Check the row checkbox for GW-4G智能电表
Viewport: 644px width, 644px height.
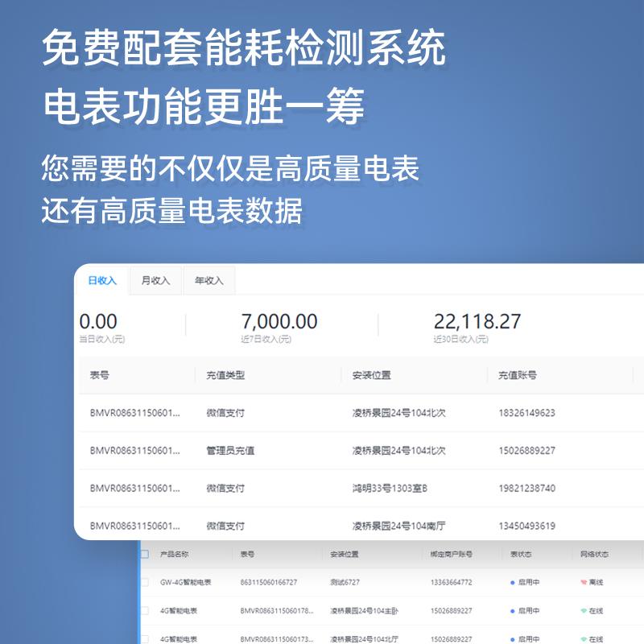[146, 581]
